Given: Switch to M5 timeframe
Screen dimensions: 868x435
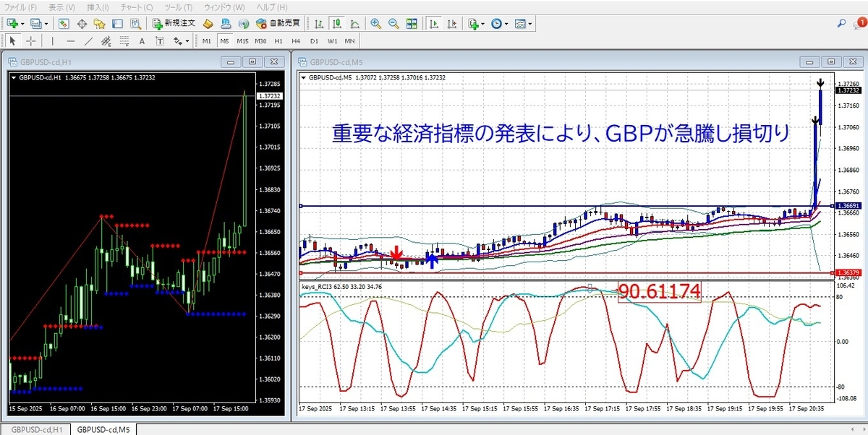Looking at the screenshot, I should point(224,41).
